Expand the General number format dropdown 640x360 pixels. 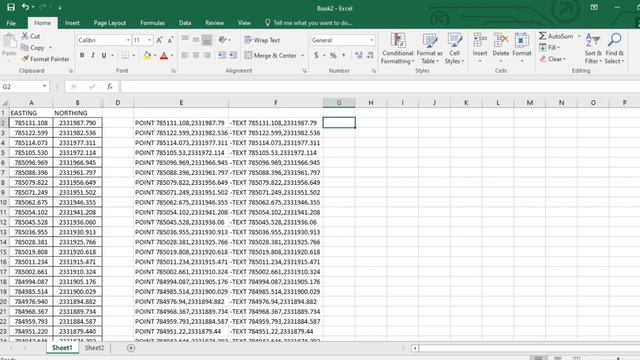[372, 40]
